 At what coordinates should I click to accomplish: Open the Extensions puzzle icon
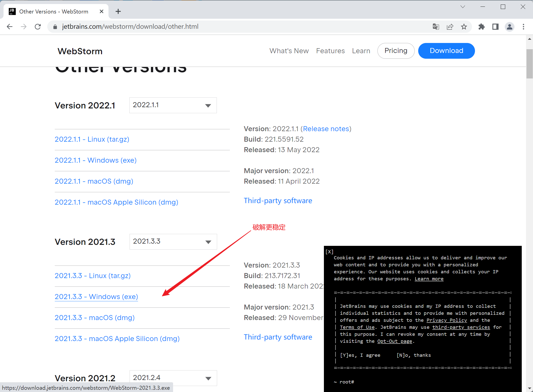coord(481,26)
